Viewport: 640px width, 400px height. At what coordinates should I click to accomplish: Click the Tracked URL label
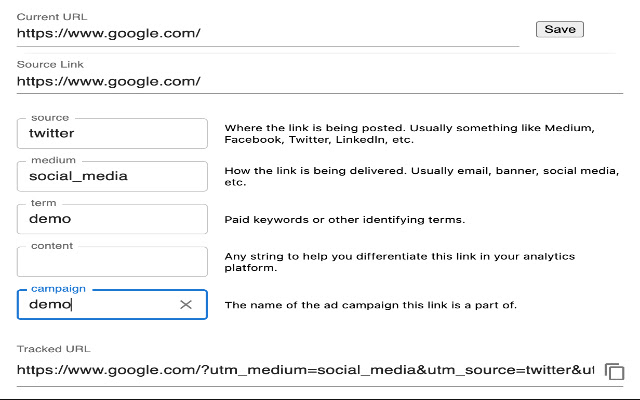(x=53, y=349)
